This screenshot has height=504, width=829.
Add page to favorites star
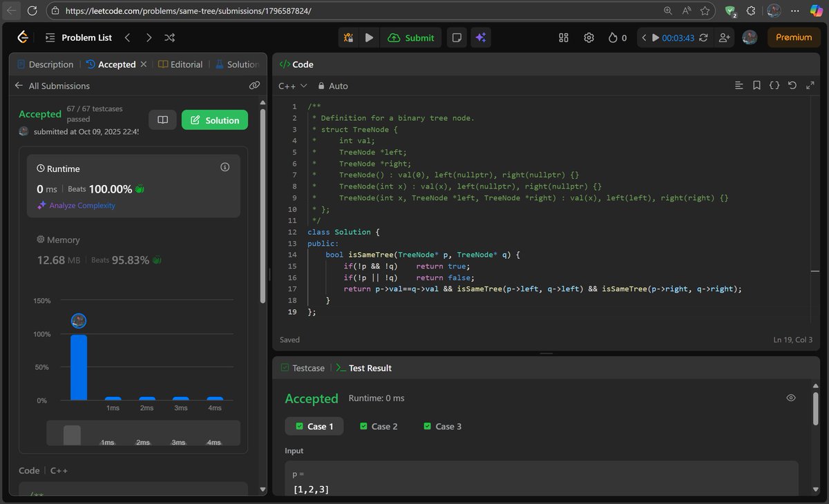[705, 11]
